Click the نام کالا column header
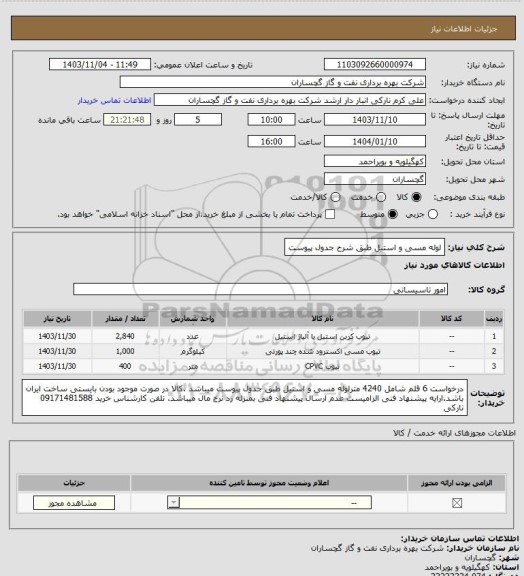This screenshot has height=576, width=524. 323,319
